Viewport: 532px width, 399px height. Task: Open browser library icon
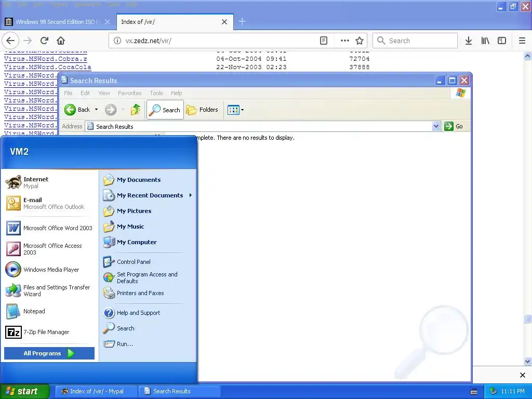(x=485, y=41)
